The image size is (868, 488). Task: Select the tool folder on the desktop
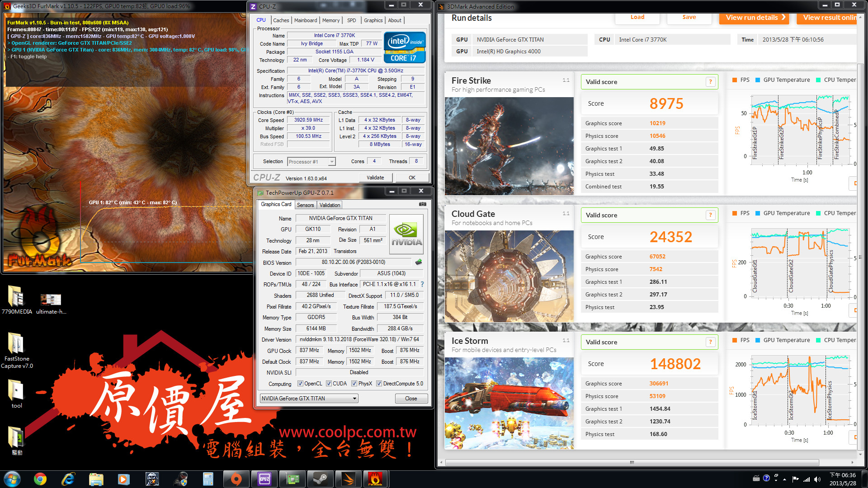click(17, 394)
